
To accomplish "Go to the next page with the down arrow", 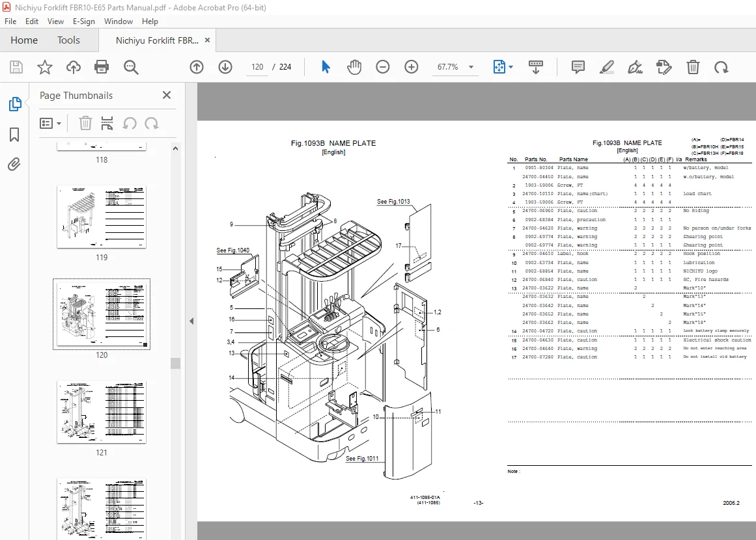I will pyautogui.click(x=225, y=67).
